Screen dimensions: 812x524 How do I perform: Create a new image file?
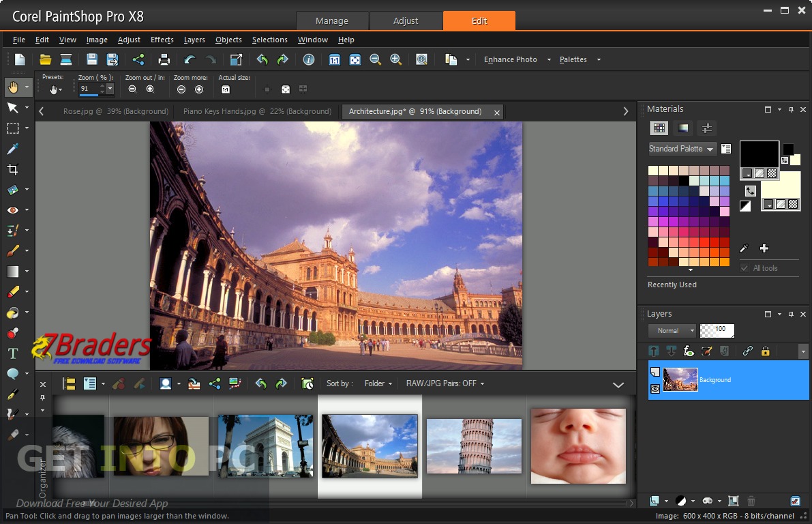(x=20, y=59)
